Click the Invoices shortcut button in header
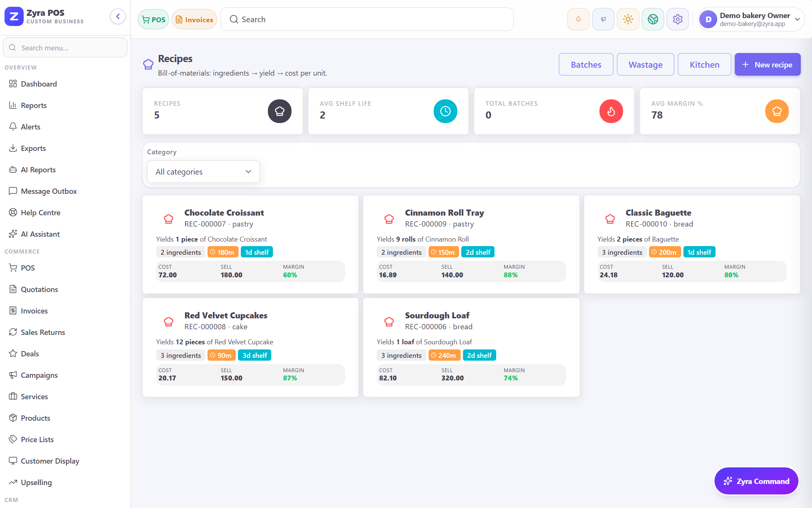The width and height of the screenshot is (812, 508). tap(194, 20)
